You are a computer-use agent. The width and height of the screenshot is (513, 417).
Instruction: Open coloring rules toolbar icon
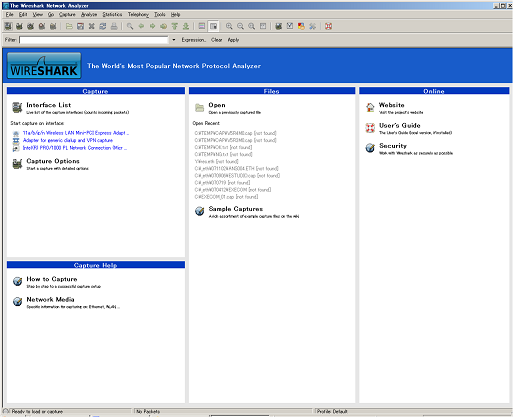(x=301, y=26)
